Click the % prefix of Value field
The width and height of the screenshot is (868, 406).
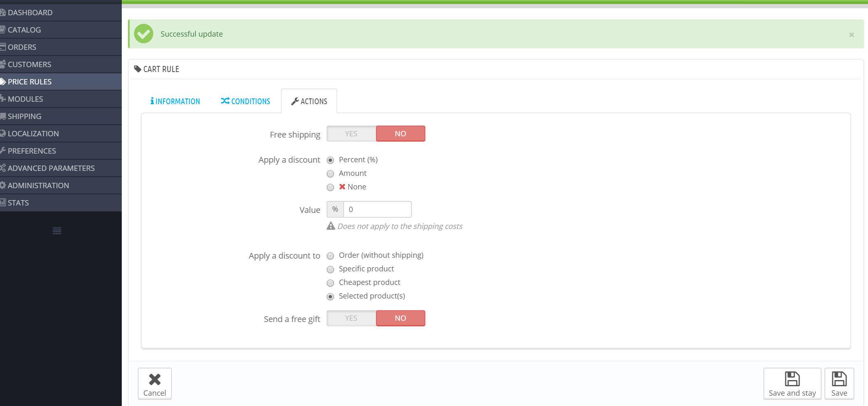coord(335,209)
